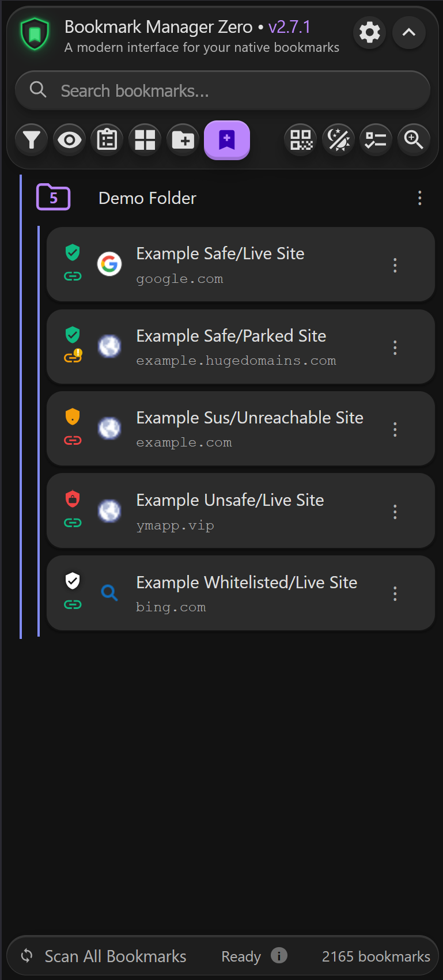Open the three-dot menu for Demo Folder
Screen dimensions: 443x980
(419, 198)
